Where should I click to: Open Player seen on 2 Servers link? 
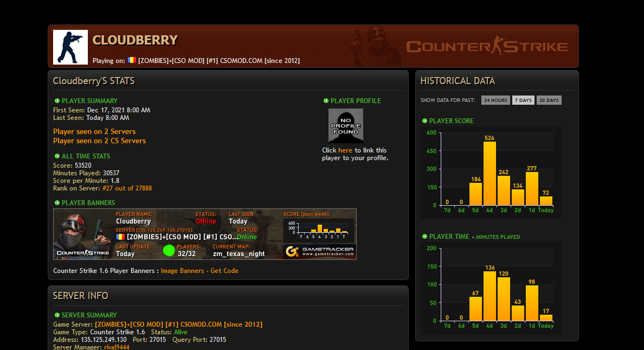(x=94, y=132)
